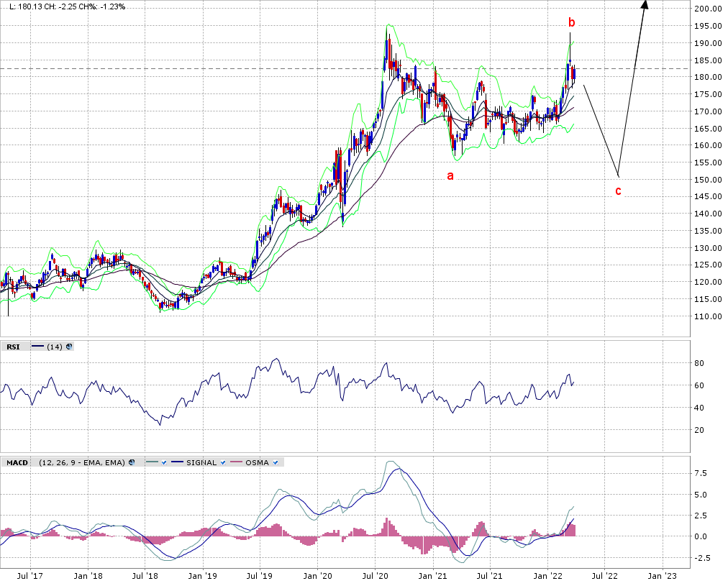Click the Jan '23 date label
The width and height of the screenshot is (728, 586).
point(662,576)
